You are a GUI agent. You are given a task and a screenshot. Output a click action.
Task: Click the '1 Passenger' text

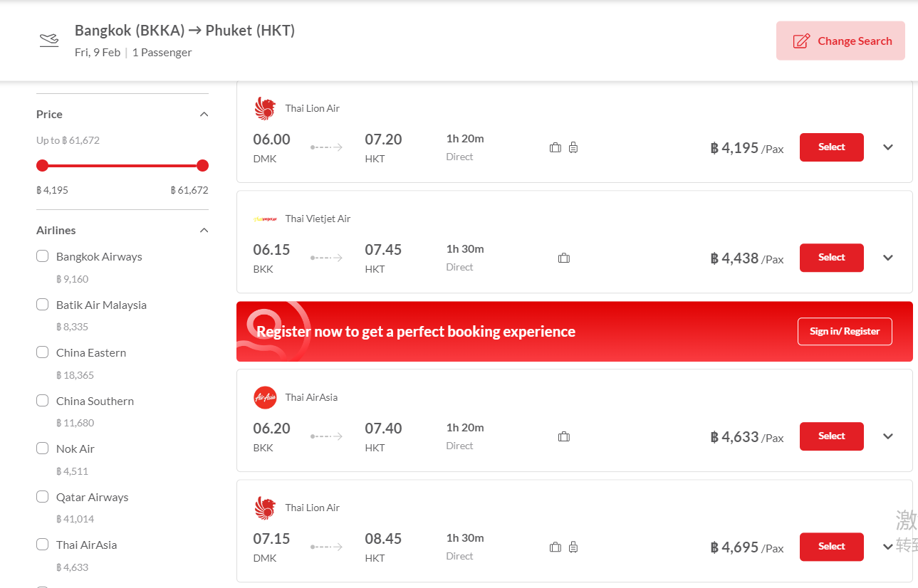162,53
